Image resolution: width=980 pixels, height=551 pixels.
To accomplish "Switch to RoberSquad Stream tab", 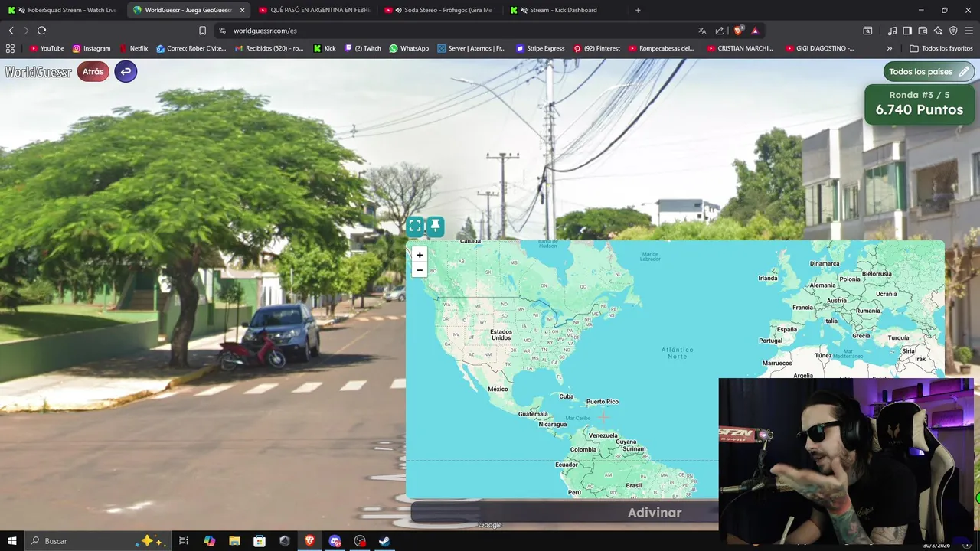I will click(64, 10).
